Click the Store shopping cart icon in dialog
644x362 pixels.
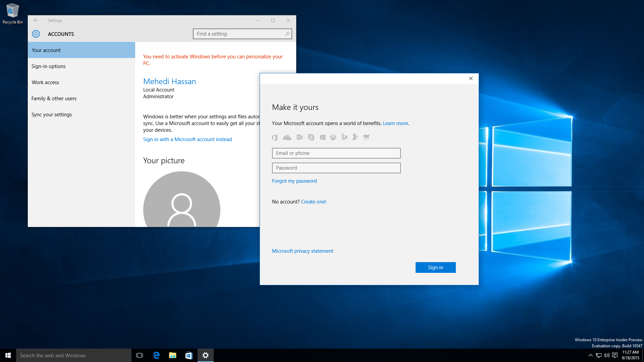tap(367, 137)
